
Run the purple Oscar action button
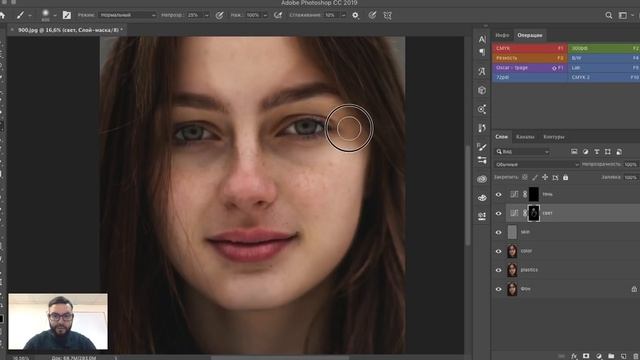point(529,68)
